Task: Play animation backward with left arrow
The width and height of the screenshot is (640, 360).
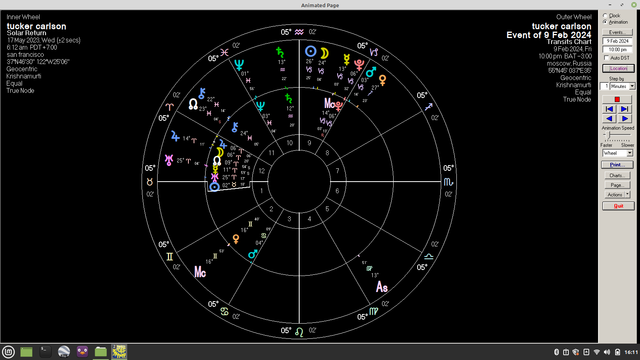Action: [610, 119]
